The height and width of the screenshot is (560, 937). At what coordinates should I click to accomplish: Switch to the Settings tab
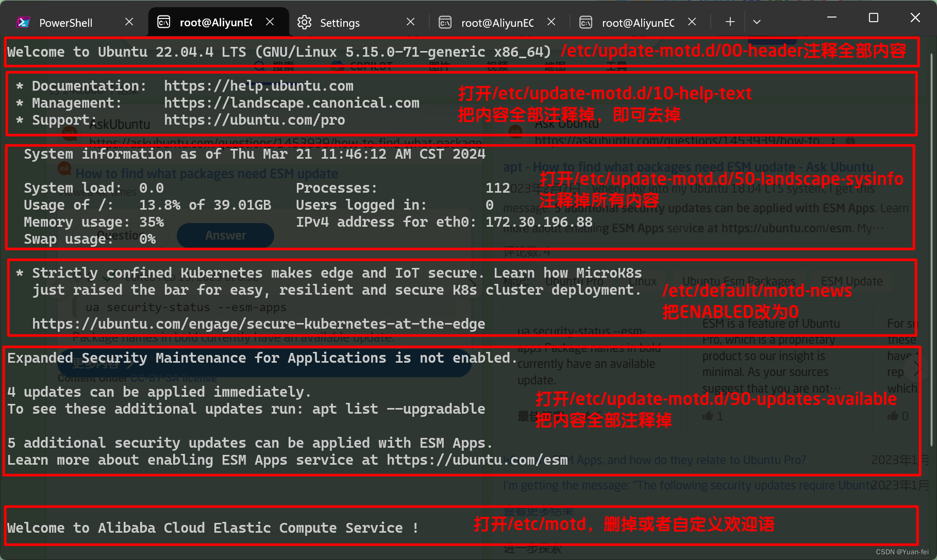pyautogui.click(x=339, y=22)
